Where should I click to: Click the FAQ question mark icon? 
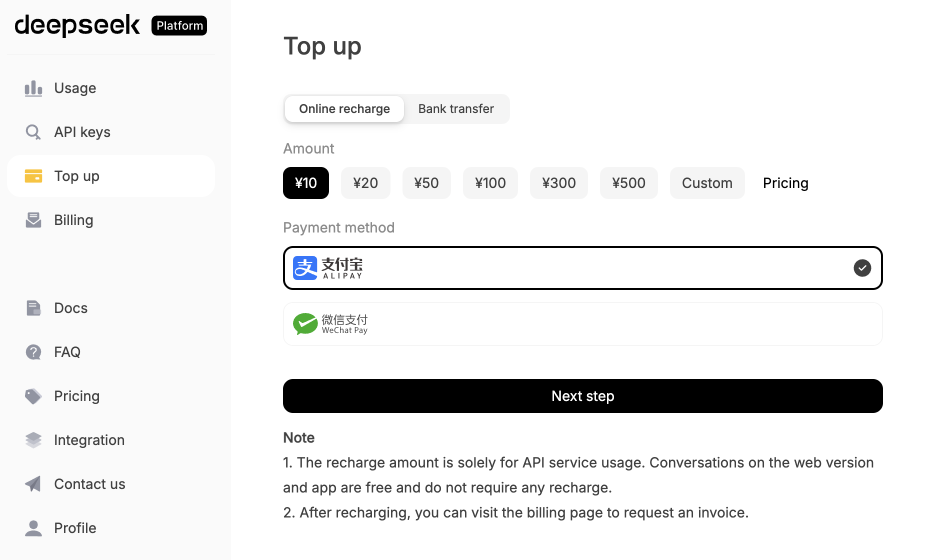33,352
